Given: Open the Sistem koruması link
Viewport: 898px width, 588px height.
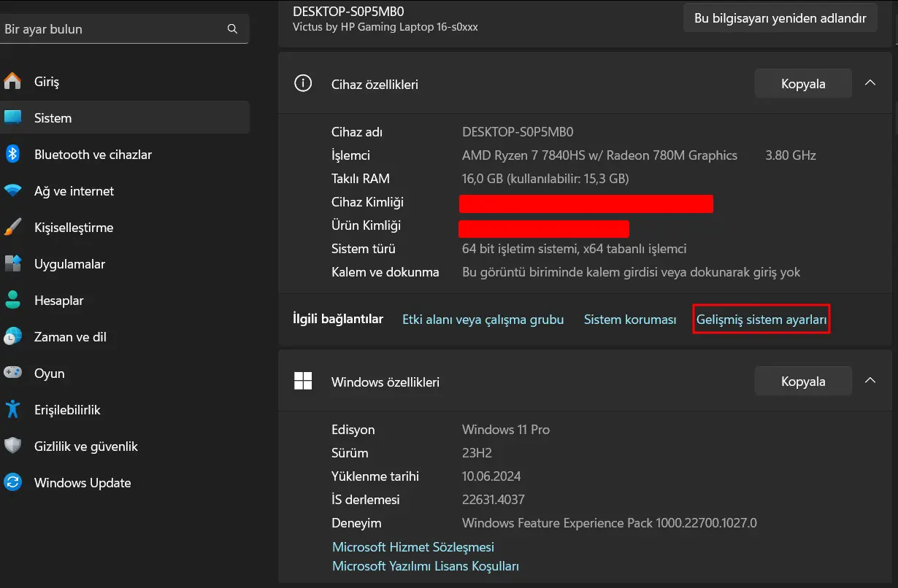Looking at the screenshot, I should 630,320.
